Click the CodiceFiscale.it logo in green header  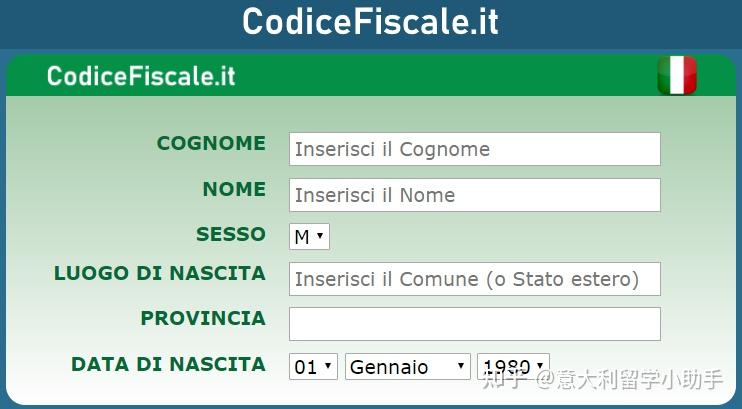coord(141,77)
